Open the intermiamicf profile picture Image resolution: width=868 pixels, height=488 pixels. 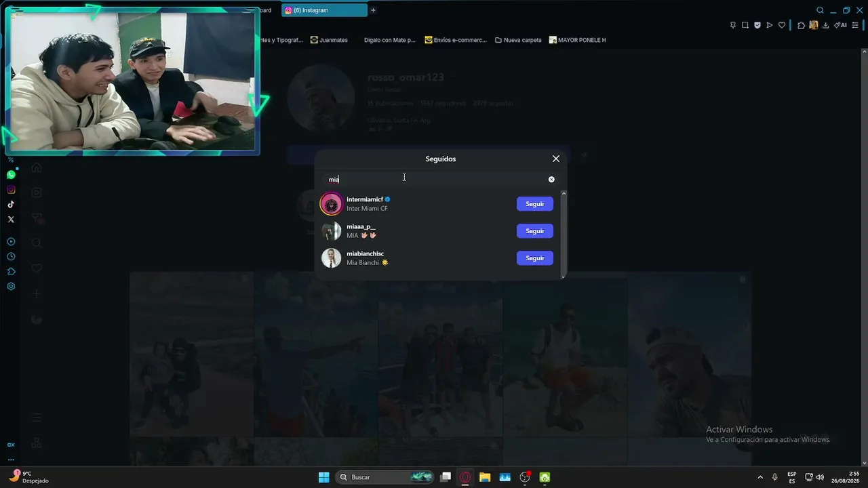[x=332, y=204]
